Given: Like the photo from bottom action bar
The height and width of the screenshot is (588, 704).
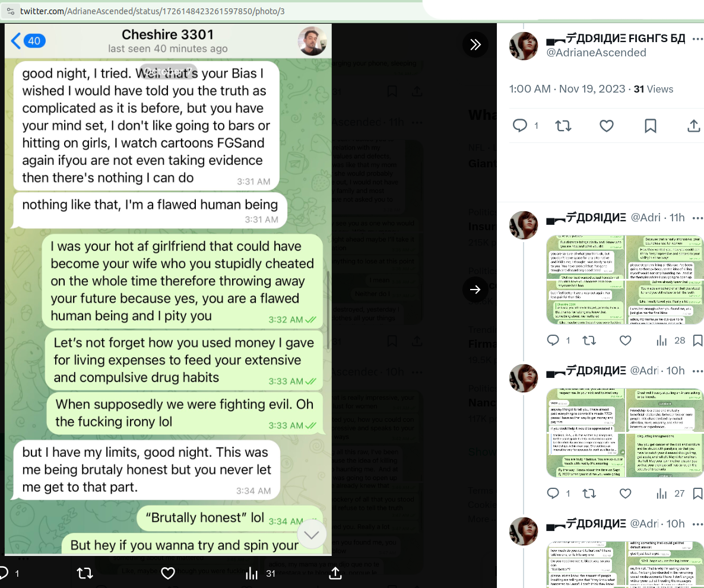Looking at the screenshot, I should (x=168, y=573).
